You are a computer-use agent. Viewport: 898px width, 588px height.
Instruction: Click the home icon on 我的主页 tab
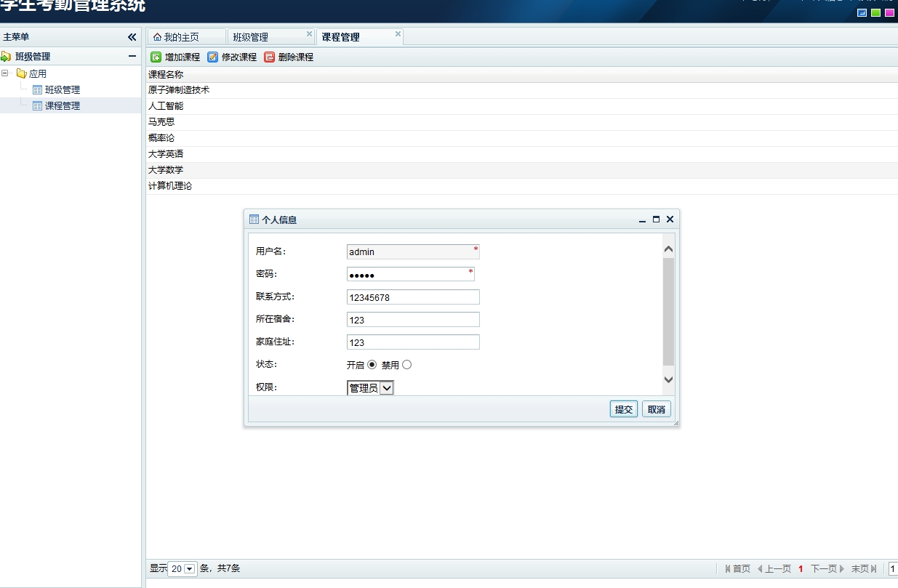coord(157,37)
